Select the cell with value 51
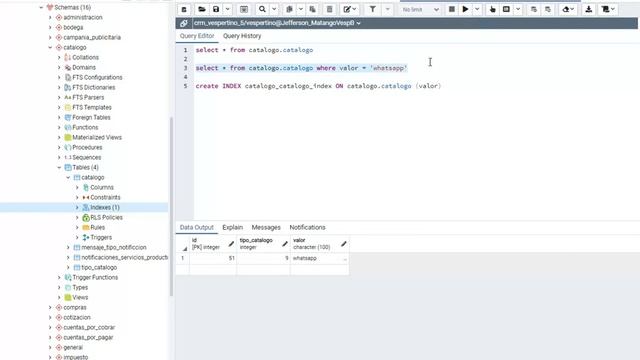This screenshot has width=640, height=360. point(213,258)
